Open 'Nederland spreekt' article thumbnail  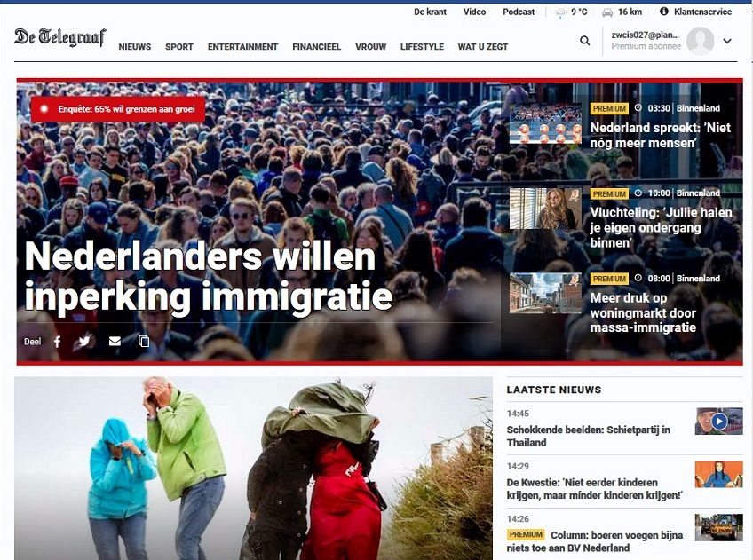coord(545,123)
